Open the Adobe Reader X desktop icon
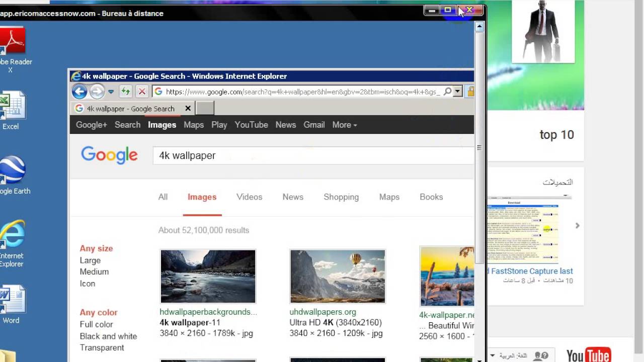644x362 pixels. tap(12, 50)
